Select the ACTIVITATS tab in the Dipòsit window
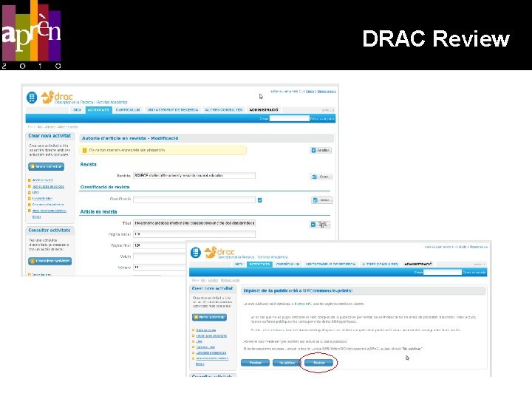The height and width of the screenshot is (399, 532). coord(259,264)
